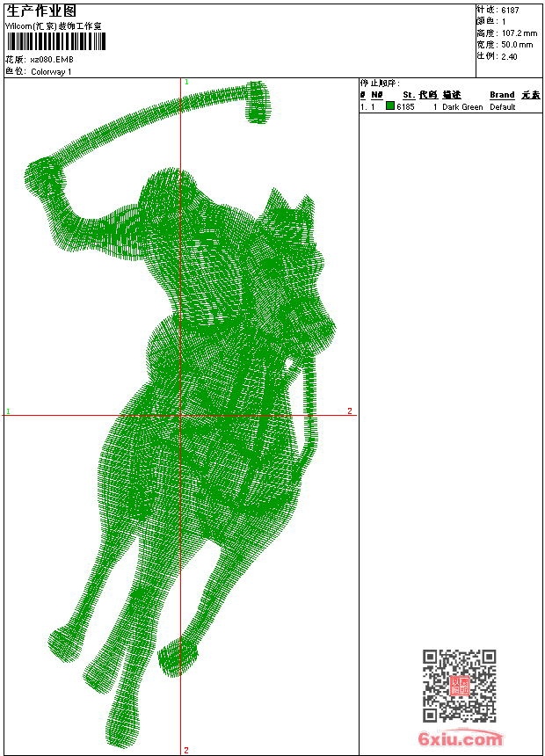Click the 'Brand' column header

502,95
